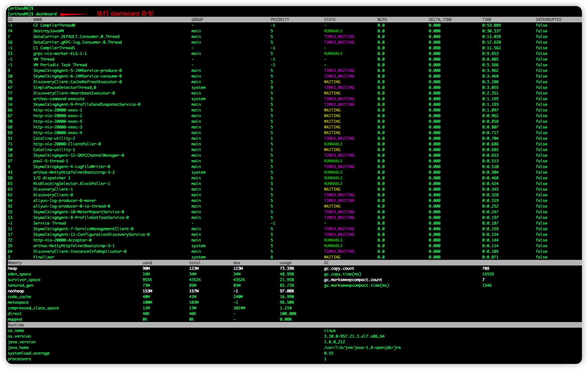588x370 pixels.
Task: Click 'arthas-NettyHttpTelnetBootstrap-3-2' thread name
Action: tap(74, 172)
